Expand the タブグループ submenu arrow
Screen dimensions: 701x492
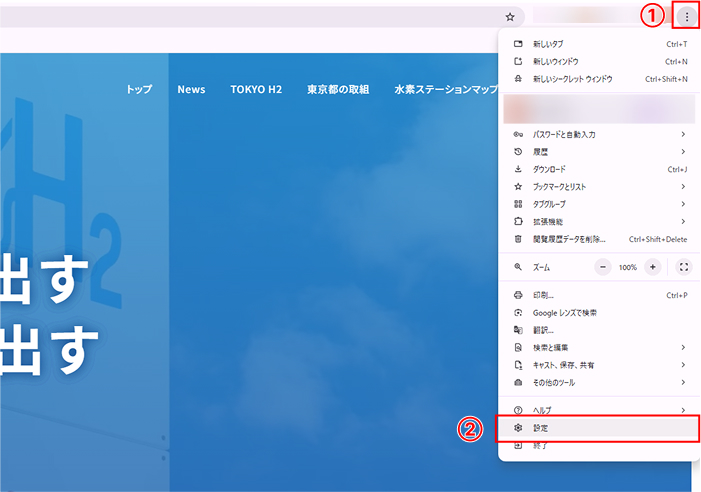[683, 204]
